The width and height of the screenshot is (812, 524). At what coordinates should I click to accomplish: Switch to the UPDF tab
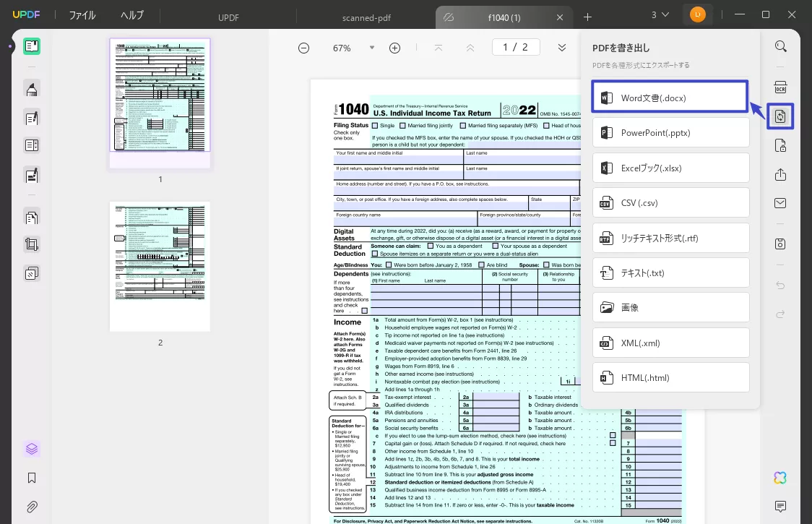coord(228,17)
